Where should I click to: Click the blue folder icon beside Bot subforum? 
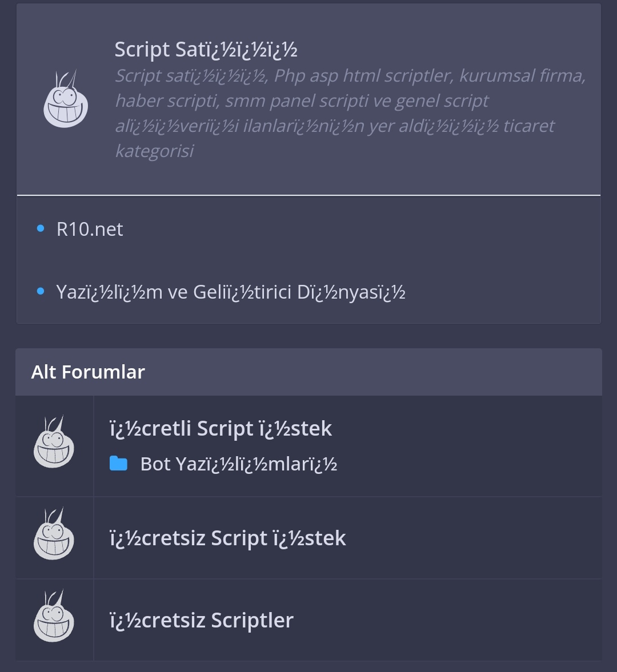[x=118, y=464]
